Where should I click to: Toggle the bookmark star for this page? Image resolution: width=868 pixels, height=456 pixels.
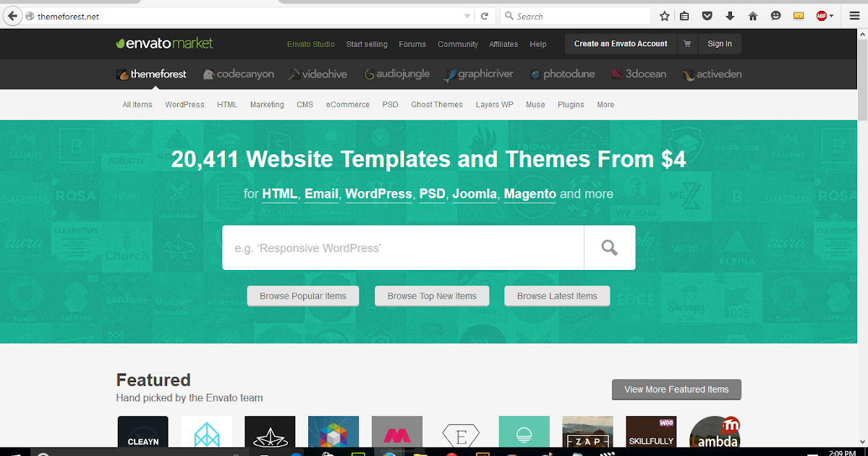[x=663, y=16]
